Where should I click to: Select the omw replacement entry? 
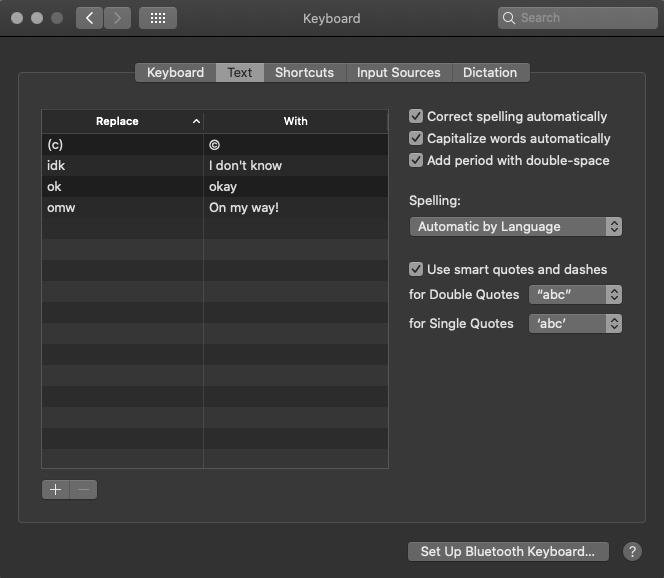(x=215, y=207)
